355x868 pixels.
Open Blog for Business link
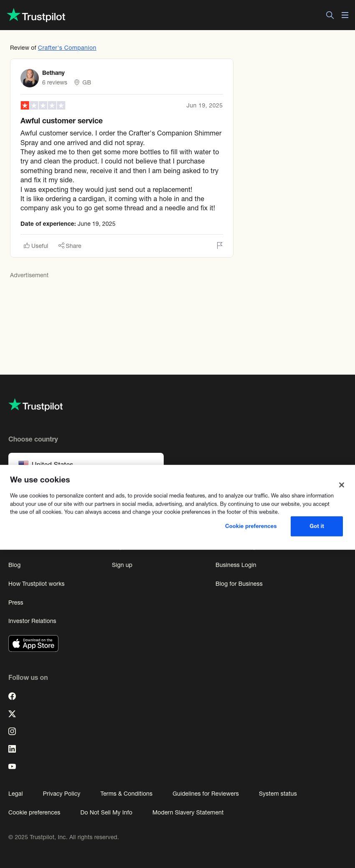point(239,584)
